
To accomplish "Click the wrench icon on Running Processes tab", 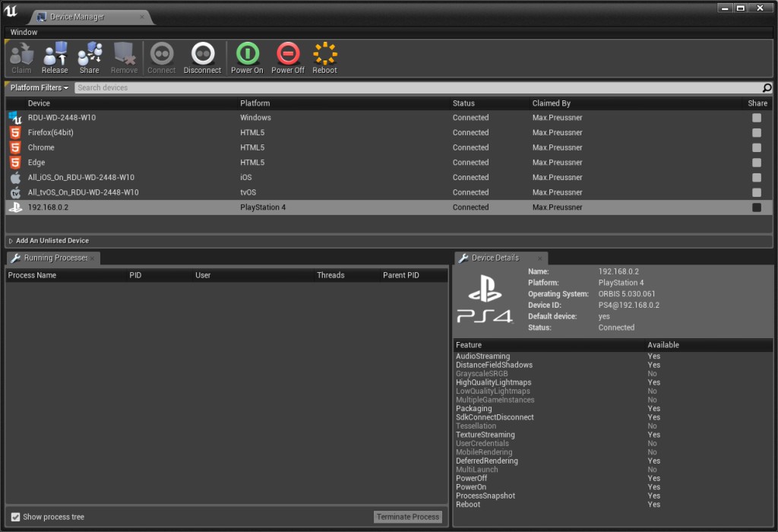I will click(15, 258).
